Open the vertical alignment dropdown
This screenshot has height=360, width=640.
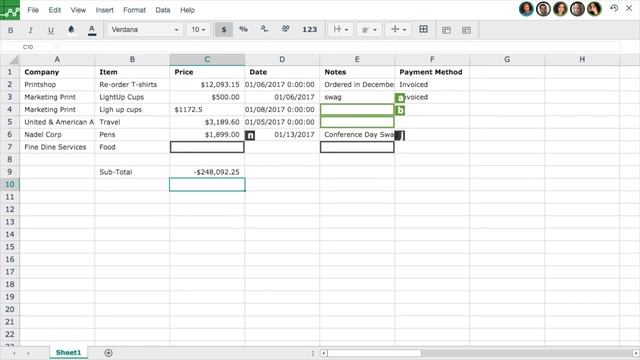tap(398, 30)
